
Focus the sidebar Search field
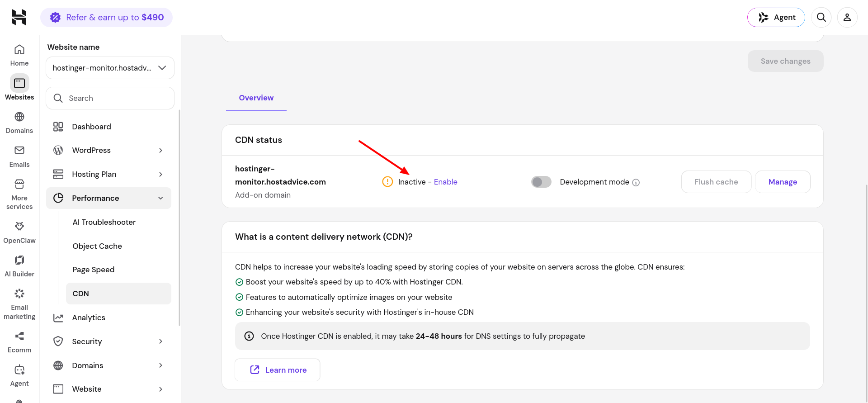[110, 98]
